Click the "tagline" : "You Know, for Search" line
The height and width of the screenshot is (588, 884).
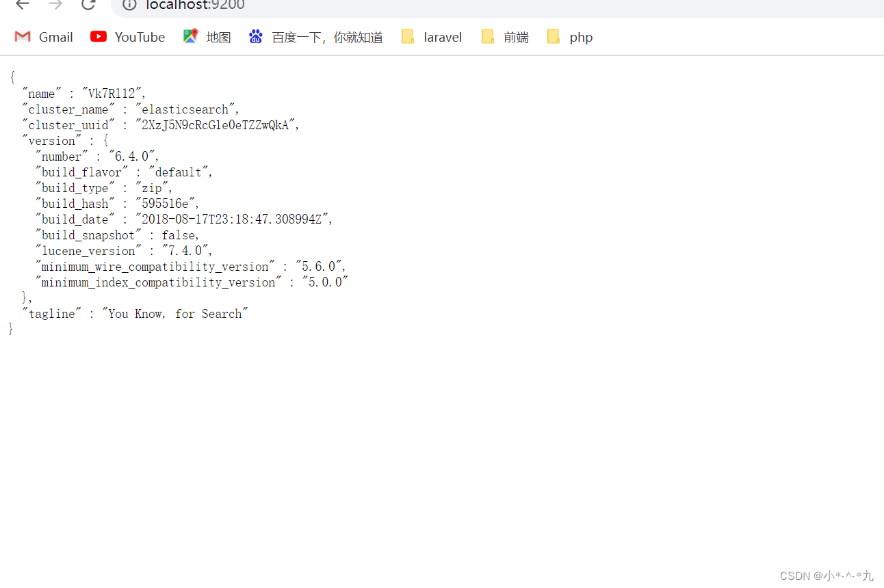pos(135,314)
